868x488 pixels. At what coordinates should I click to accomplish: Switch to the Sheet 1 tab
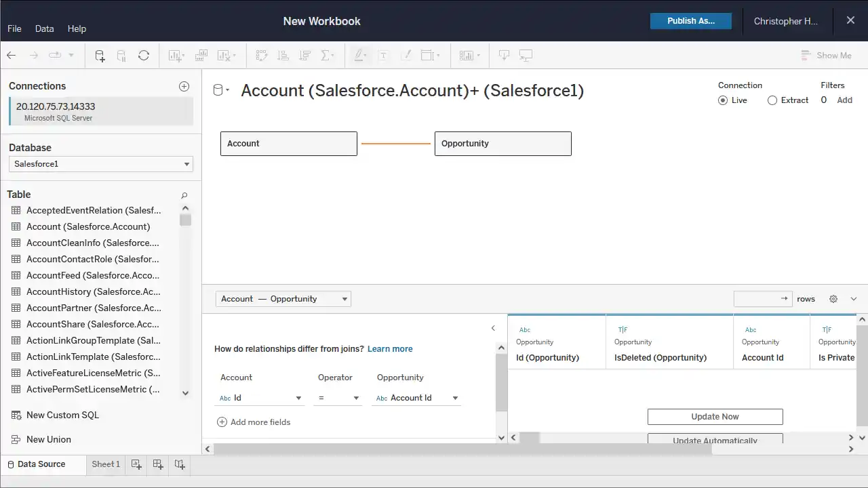[x=106, y=464]
